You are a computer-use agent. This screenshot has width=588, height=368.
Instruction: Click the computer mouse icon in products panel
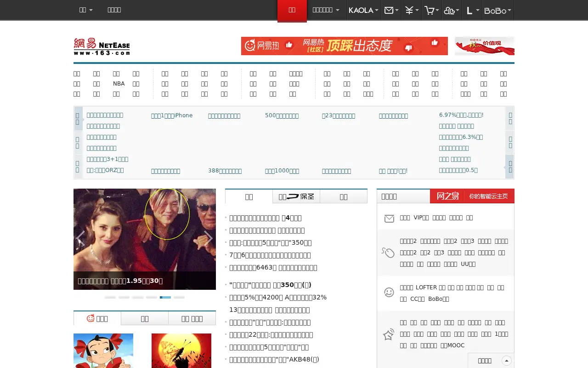[388, 253]
